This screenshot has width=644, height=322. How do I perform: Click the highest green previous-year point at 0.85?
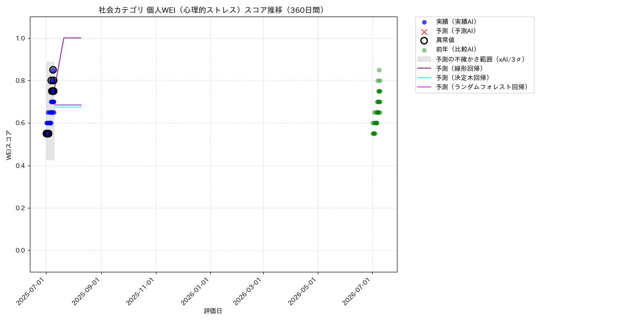[x=379, y=70]
